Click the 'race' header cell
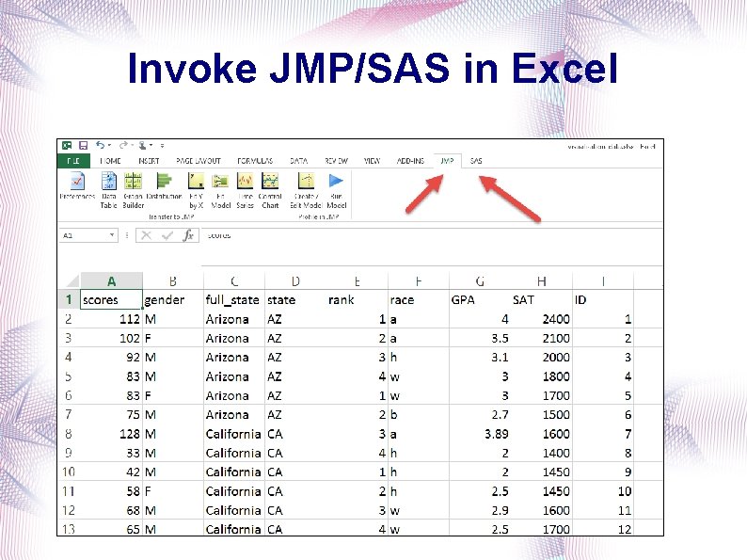747x560 pixels. pyautogui.click(x=419, y=300)
